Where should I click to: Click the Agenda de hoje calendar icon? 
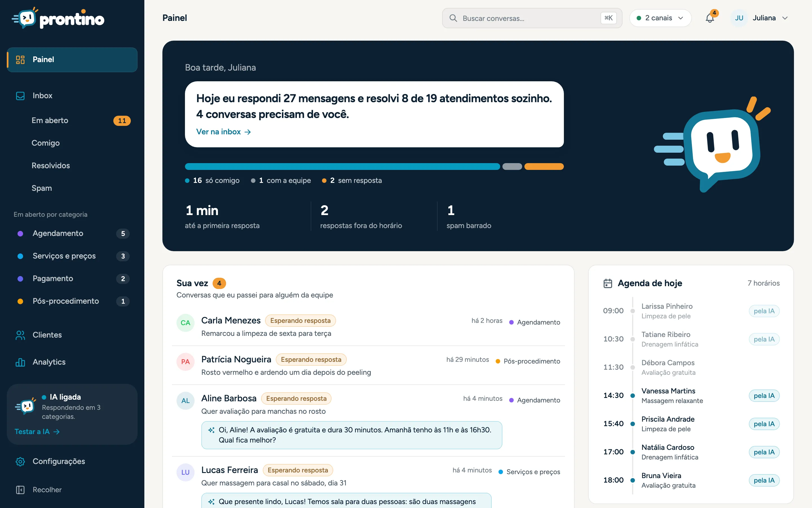pyautogui.click(x=608, y=283)
